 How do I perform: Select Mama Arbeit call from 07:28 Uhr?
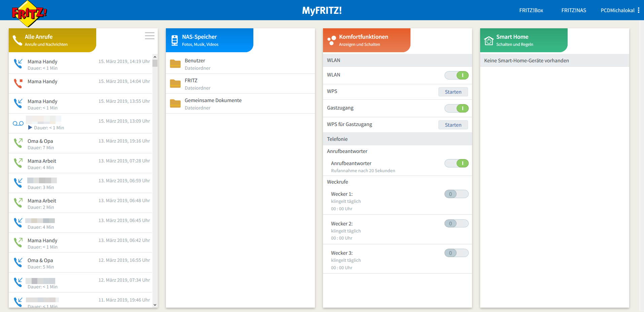click(x=81, y=163)
